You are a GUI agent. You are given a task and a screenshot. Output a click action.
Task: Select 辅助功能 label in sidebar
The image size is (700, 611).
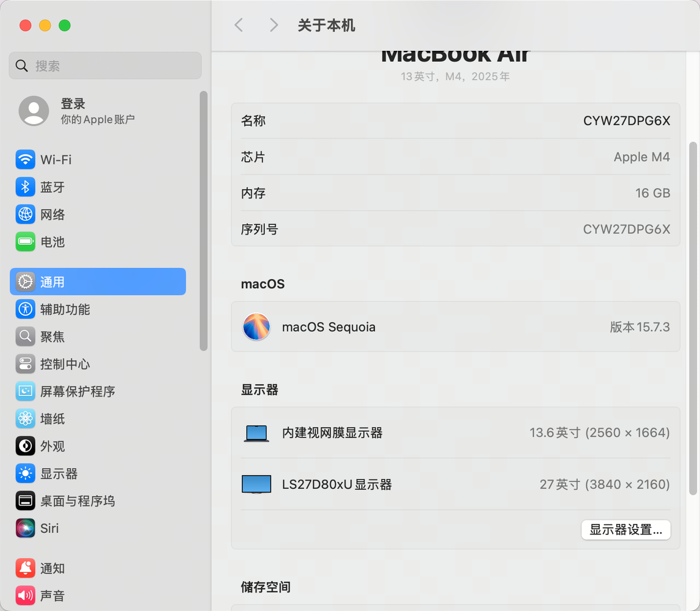[x=65, y=309]
